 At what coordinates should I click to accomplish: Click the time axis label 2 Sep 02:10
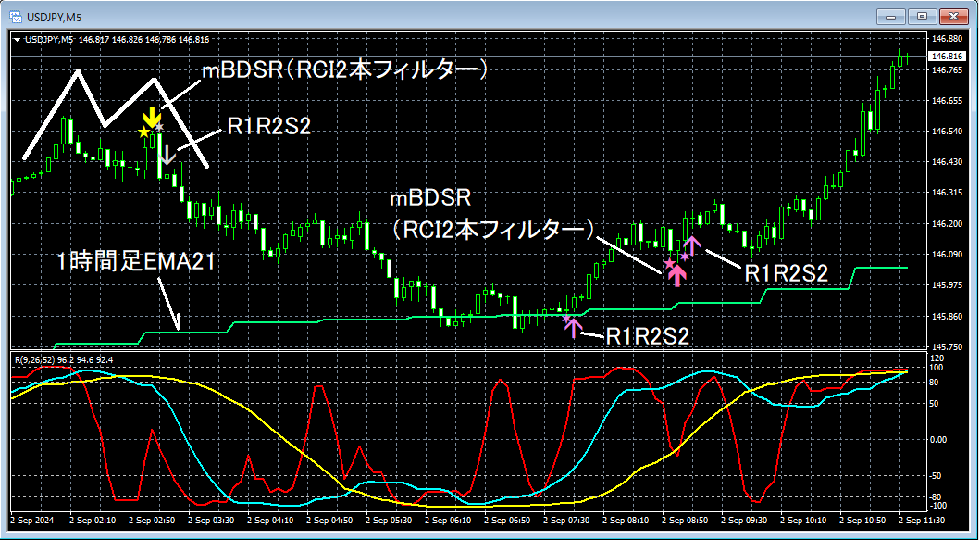(x=92, y=520)
